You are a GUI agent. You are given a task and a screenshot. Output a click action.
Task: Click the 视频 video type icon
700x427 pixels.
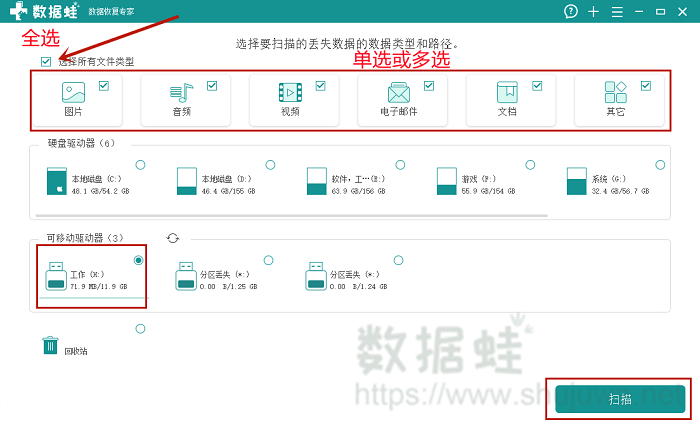[290, 92]
